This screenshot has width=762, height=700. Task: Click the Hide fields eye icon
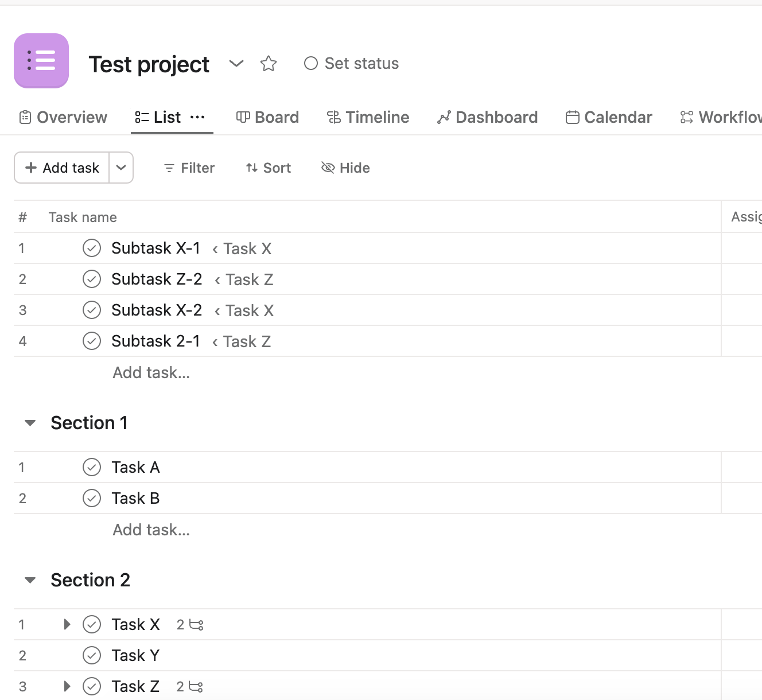tap(328, 168)
